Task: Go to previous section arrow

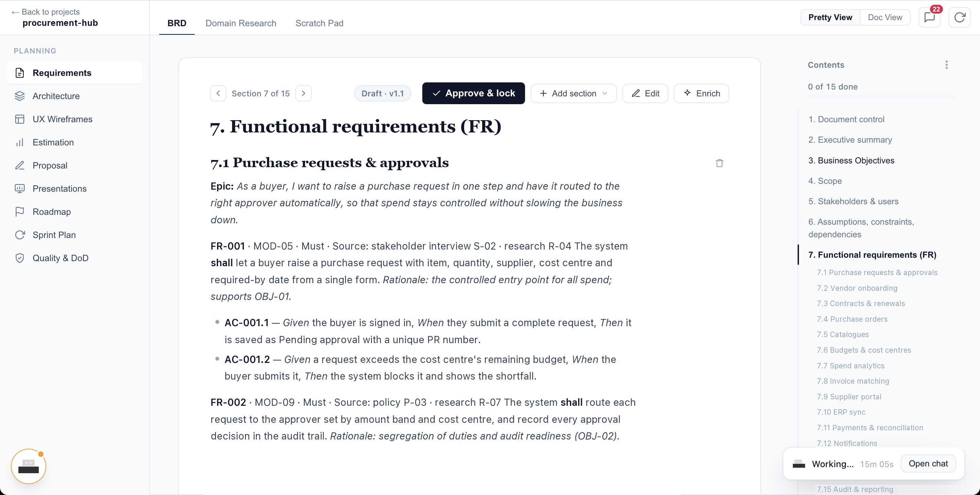Action: [x=218, y=93]
